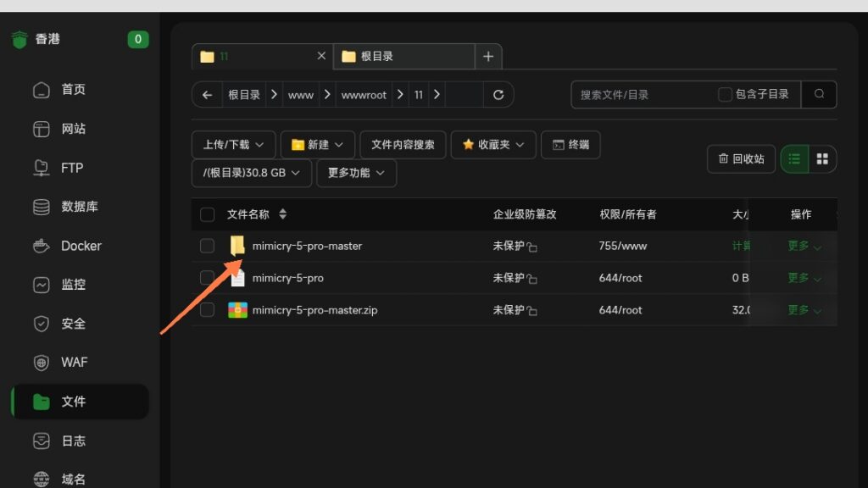Screen dimensions: 868x488
Task: Open the 终端 terminal from the toolbar
Action: pyautogui.click(x=570, y=144)
